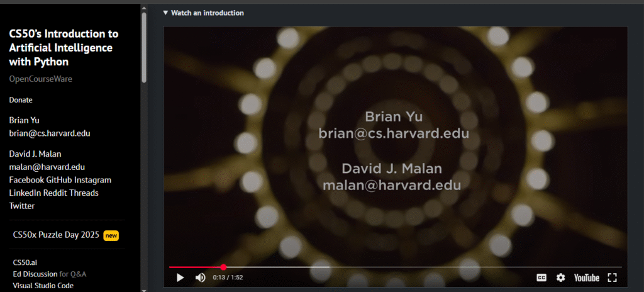Visit David's Facebook profile
Screen dimensions: 644x292
coord(26,180)
